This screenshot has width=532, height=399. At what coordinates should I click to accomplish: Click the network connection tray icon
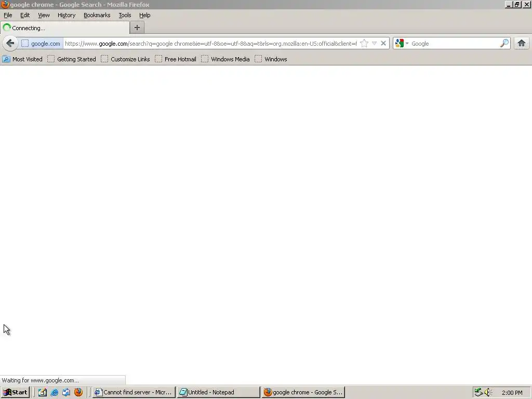click(478, 392)
